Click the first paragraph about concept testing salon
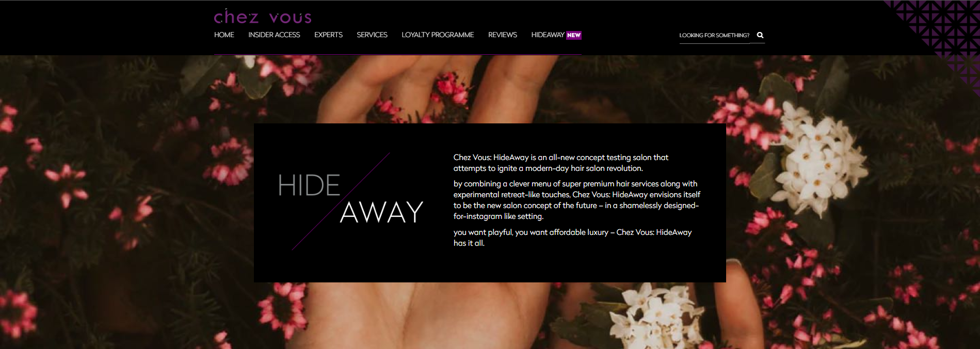Viewport: 980px width, 349px height. pyautogui.click(x=561, y=163)
